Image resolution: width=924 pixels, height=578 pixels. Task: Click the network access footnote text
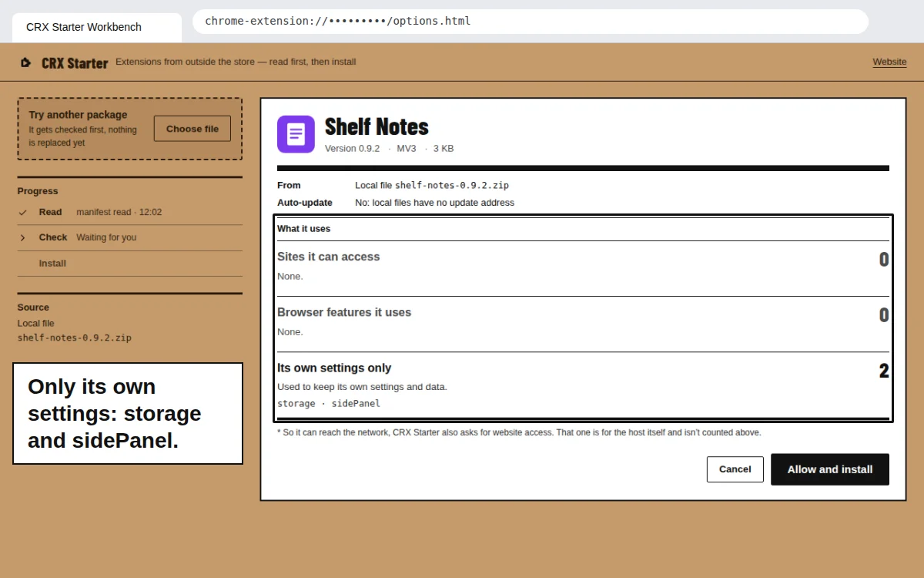click(519, 432)
